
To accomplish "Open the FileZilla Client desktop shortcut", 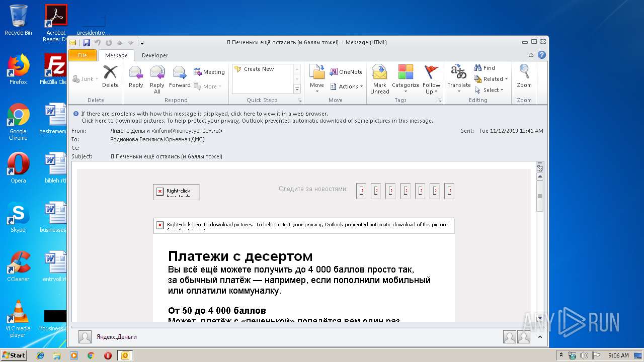I will (x=54, y=69).
